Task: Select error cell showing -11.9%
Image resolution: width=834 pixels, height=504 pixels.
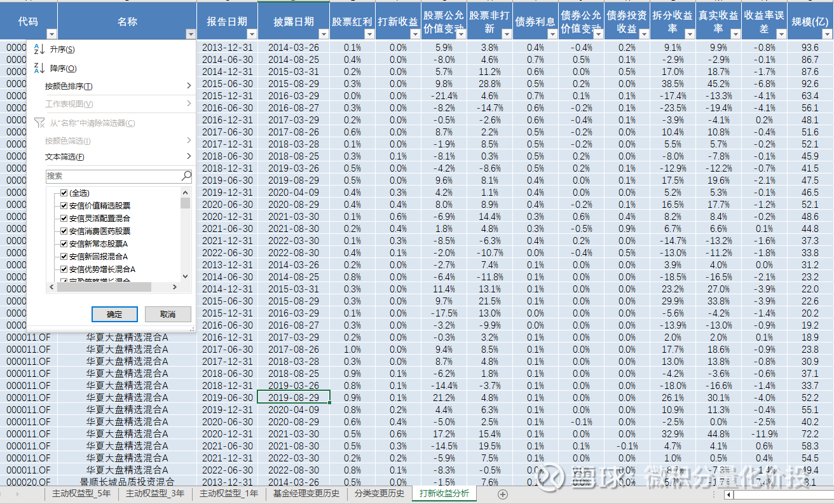Action: click(x=764, y=433)
